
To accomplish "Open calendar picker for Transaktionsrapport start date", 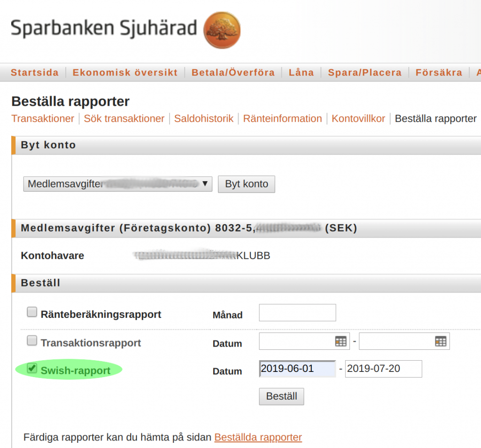I will tap(341, 341).
